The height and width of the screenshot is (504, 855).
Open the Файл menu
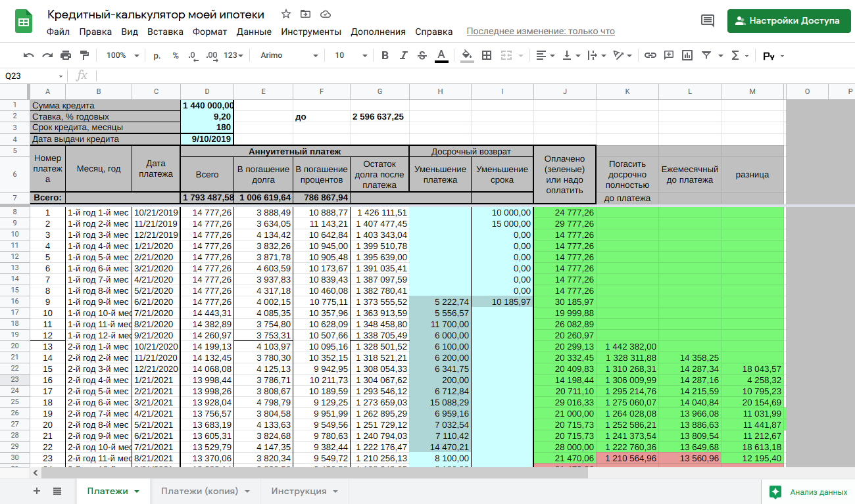click(x=59, y=32)
